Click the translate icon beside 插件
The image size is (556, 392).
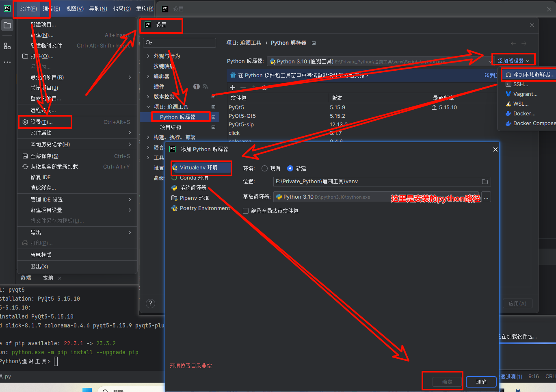coord(206,87)
